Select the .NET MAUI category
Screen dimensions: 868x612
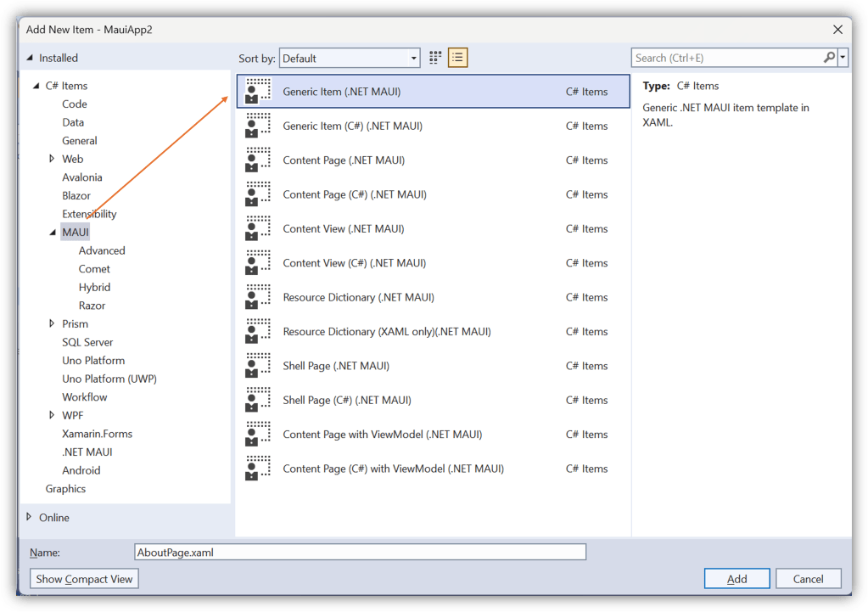coord(86,452)
